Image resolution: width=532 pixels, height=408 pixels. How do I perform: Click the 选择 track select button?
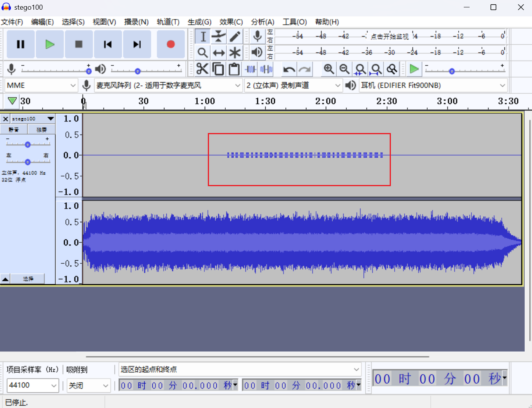coord(28,279)
